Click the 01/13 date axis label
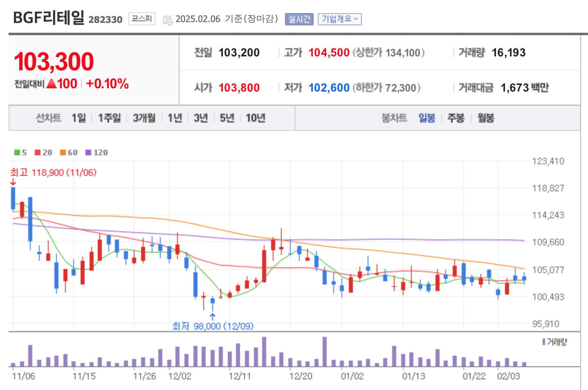The image size is (588, 390). [x=414, y=376]
